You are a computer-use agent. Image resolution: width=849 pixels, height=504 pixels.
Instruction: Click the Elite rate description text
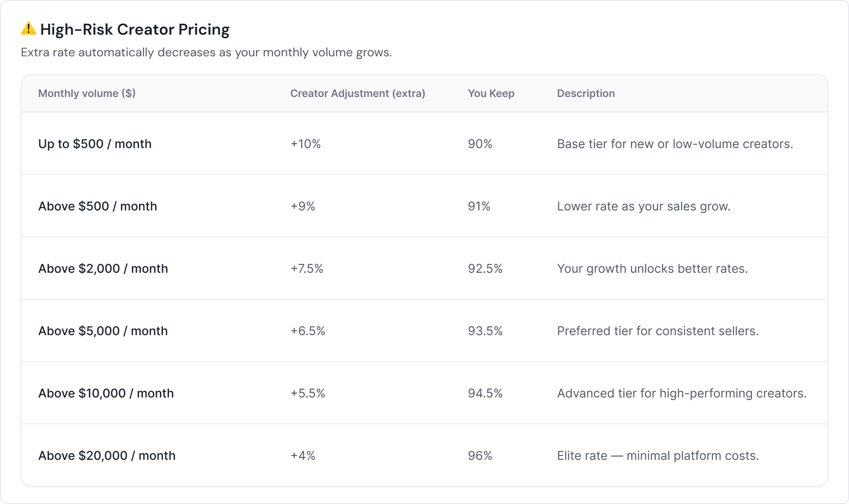[658, 456]
